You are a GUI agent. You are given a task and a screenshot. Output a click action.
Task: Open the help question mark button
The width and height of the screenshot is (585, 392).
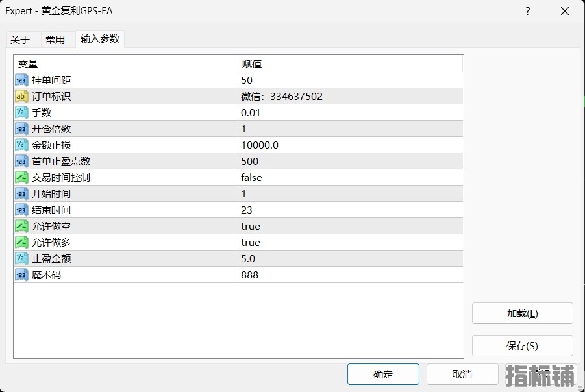point(528,11)
